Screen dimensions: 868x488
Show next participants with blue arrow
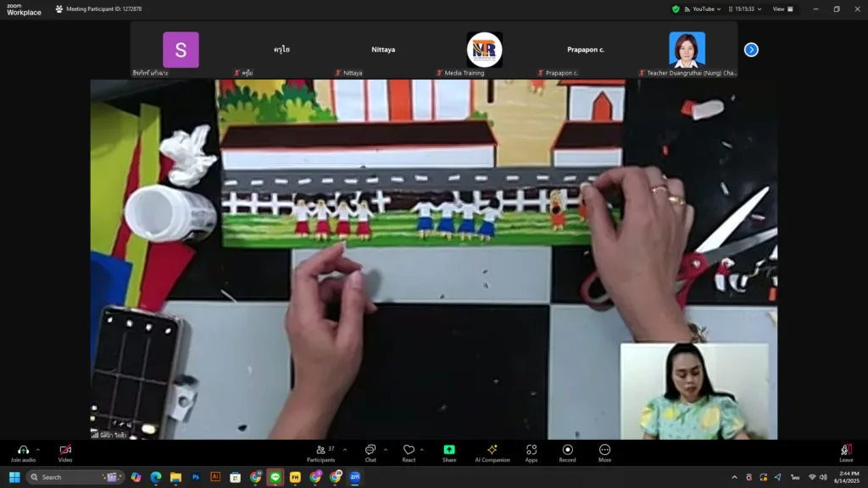pos(751,50)
